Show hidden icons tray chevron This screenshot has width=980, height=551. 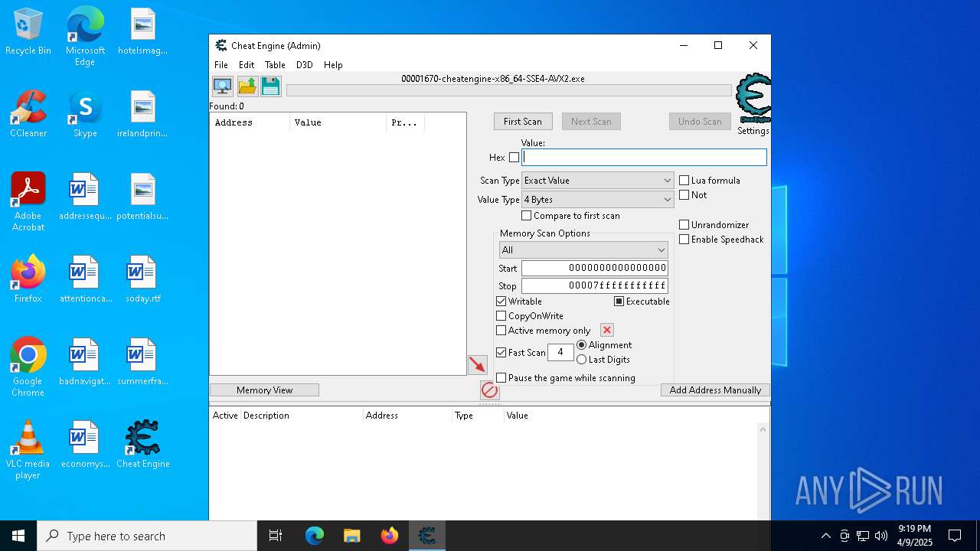[x=825, y=536]
